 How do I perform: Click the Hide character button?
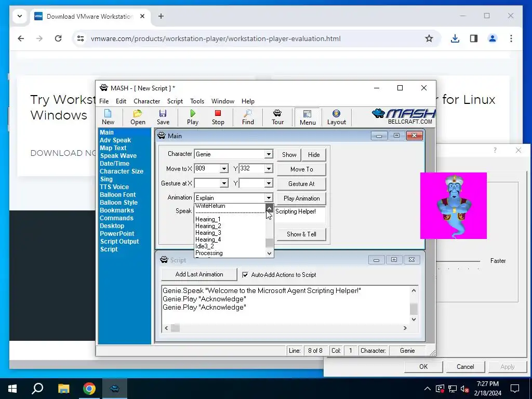[x=314, y=155]
